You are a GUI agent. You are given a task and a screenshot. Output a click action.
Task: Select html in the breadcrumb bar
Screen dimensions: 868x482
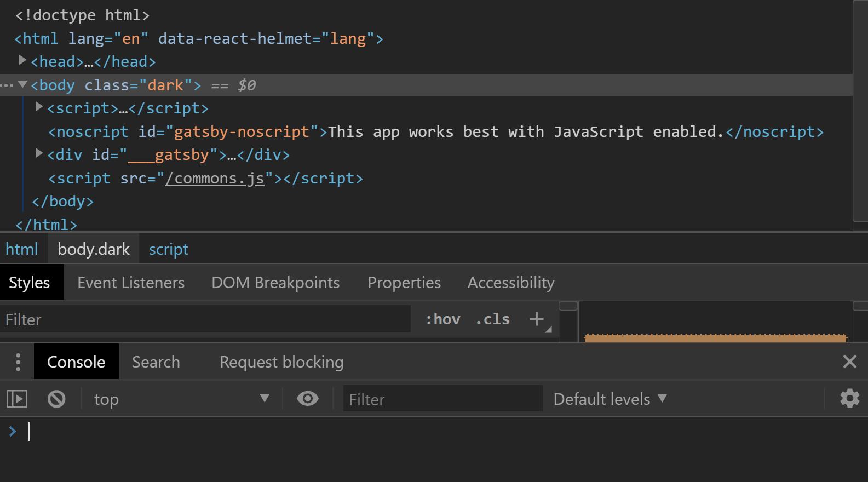pyautogui.click(x=22, y=249)
